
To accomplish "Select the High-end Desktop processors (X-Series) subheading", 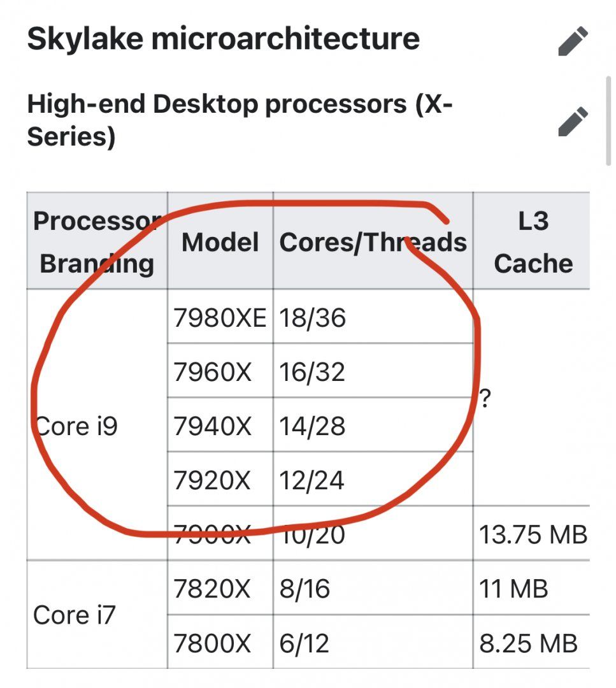I will (240, 120).
